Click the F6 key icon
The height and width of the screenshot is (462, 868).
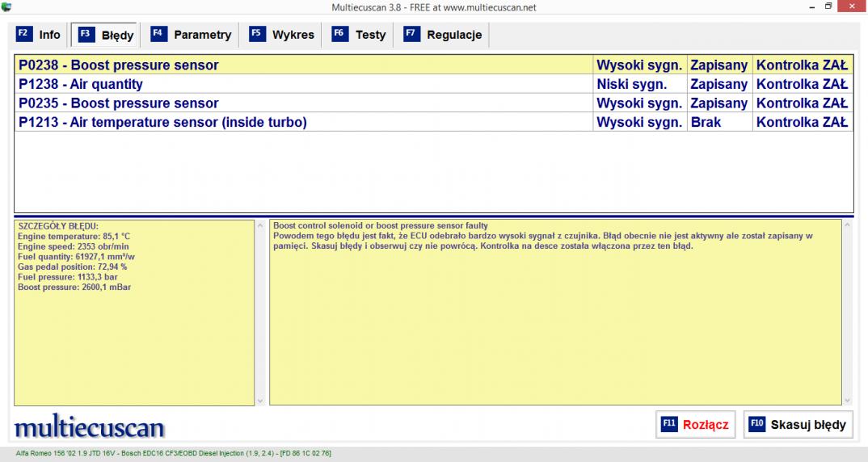click(340, 34)
